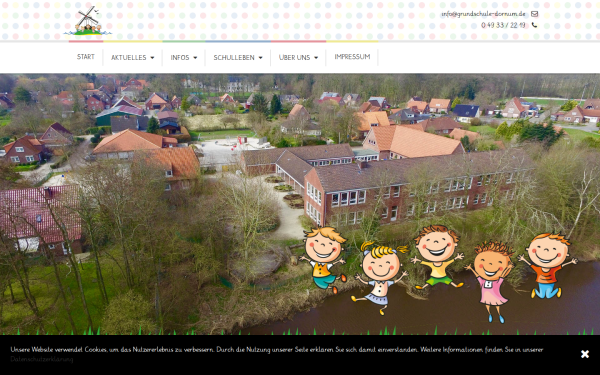Close the cookie notice banner
Image resolution: width=600 pixels, height=375 pixels.
pyautogui.click(x=585, y=354)
